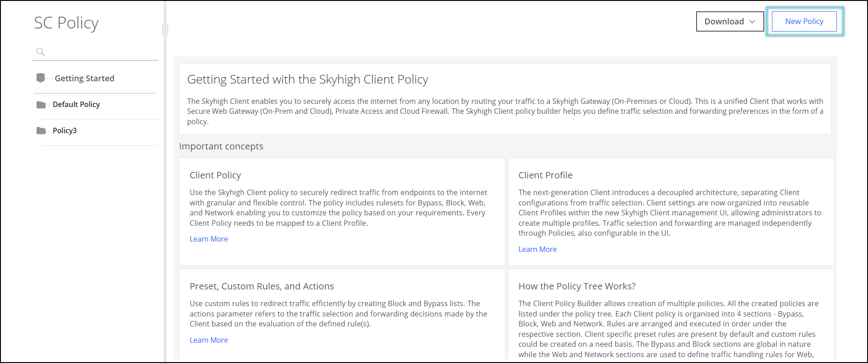Click the Getting Started shield icon
868x363 pixels.
click(41, 78)
